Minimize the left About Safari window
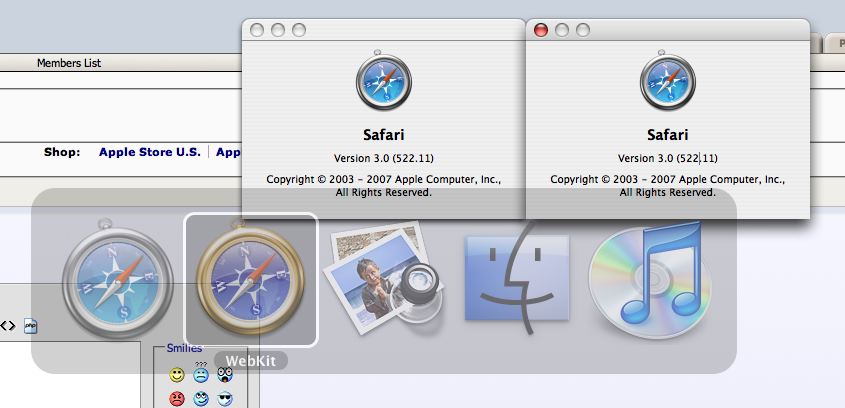This screenshot has width=845, height=408. point(278,30)
